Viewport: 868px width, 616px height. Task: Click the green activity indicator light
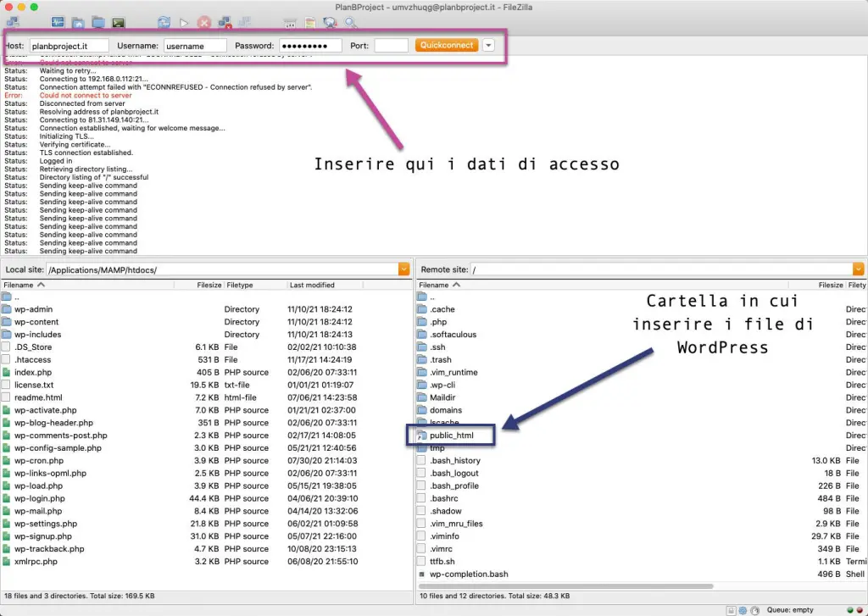coord(850,610)
